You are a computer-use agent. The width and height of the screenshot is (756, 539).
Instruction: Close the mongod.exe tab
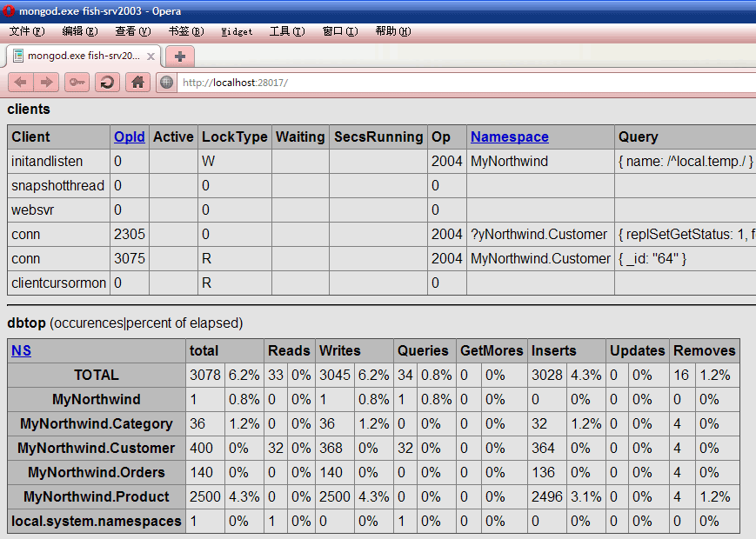pyautogui.click(x=151, y=57)
